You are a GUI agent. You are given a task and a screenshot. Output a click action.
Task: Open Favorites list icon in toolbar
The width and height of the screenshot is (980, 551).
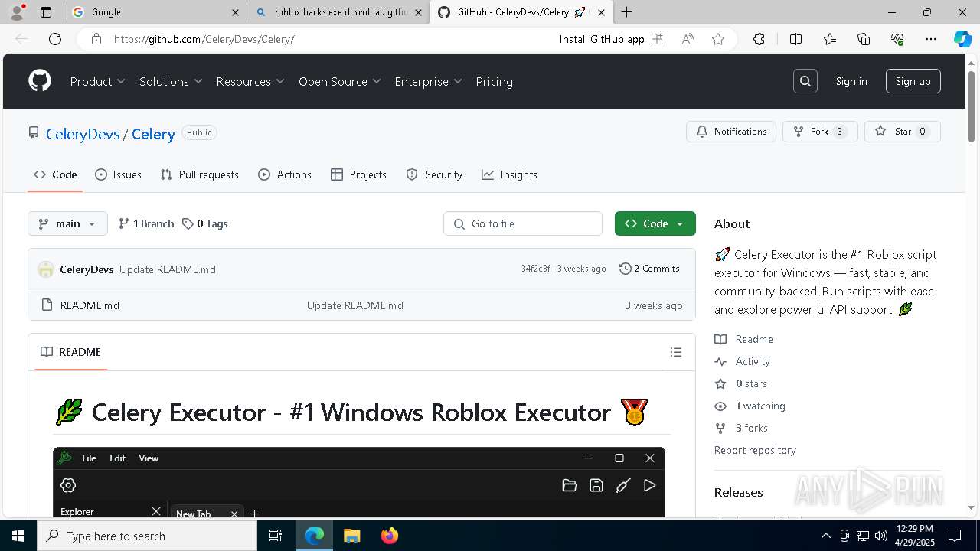point(830,39)
